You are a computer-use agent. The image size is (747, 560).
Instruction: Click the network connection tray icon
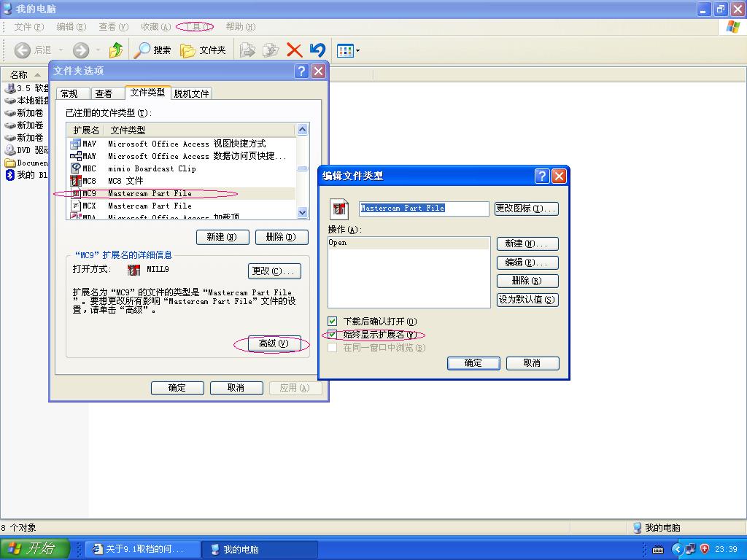pos(690,549)
